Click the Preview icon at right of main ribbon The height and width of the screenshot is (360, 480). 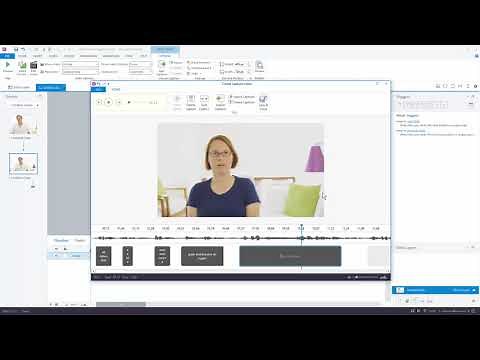click(x=259, y=65)
